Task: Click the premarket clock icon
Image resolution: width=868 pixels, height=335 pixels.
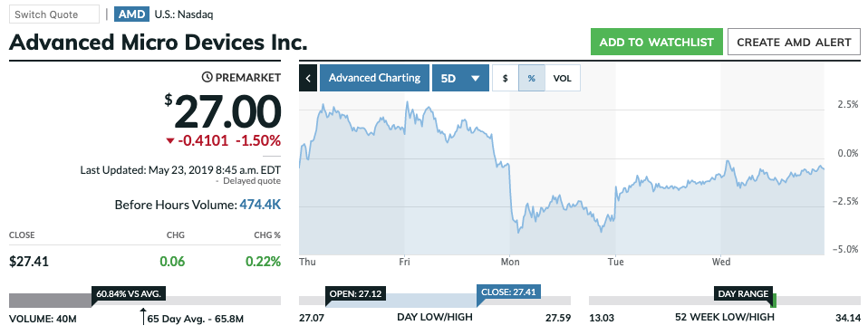Action: (x=207, y=77)
